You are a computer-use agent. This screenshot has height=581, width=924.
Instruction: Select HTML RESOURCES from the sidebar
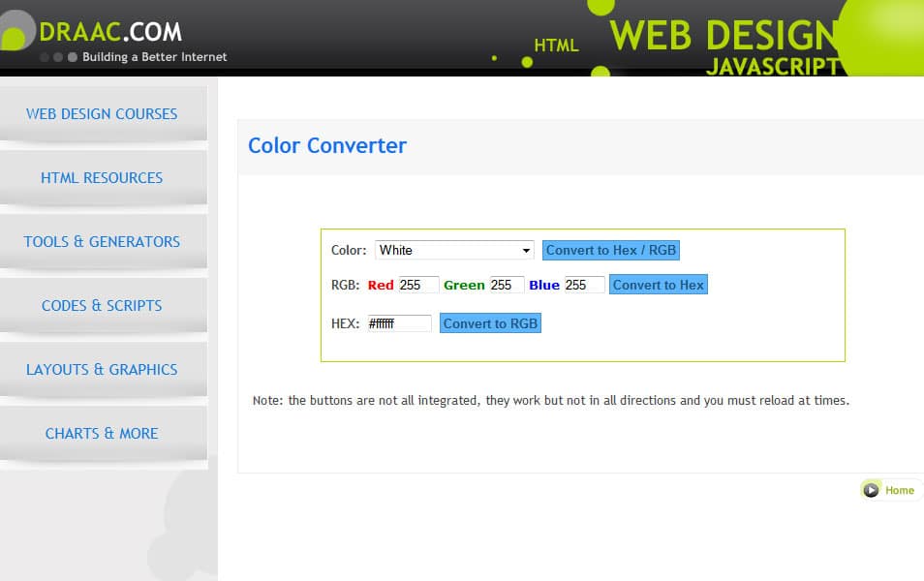point(102,177)
